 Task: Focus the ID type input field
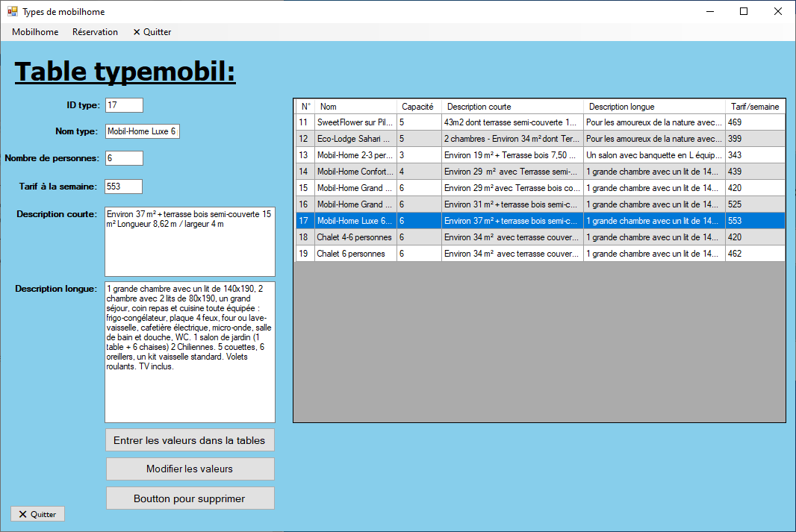click(124, 105)
